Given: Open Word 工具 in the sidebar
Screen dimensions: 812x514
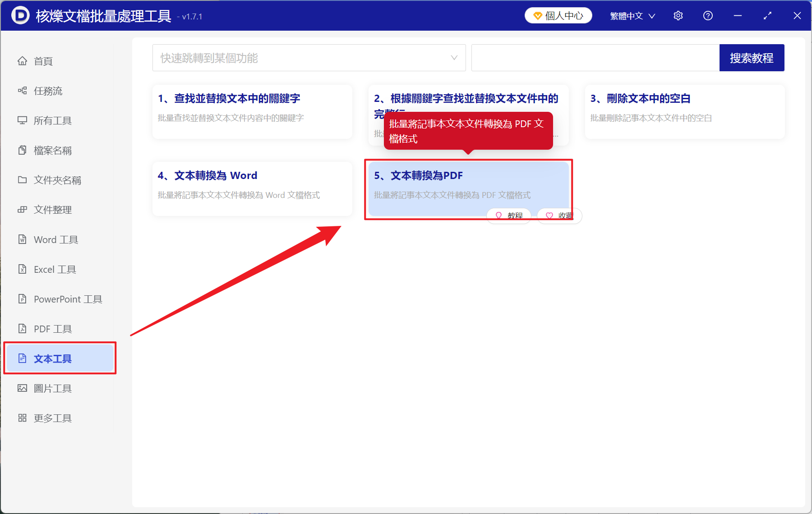Looking at the screenshot, I should point(60,239).
